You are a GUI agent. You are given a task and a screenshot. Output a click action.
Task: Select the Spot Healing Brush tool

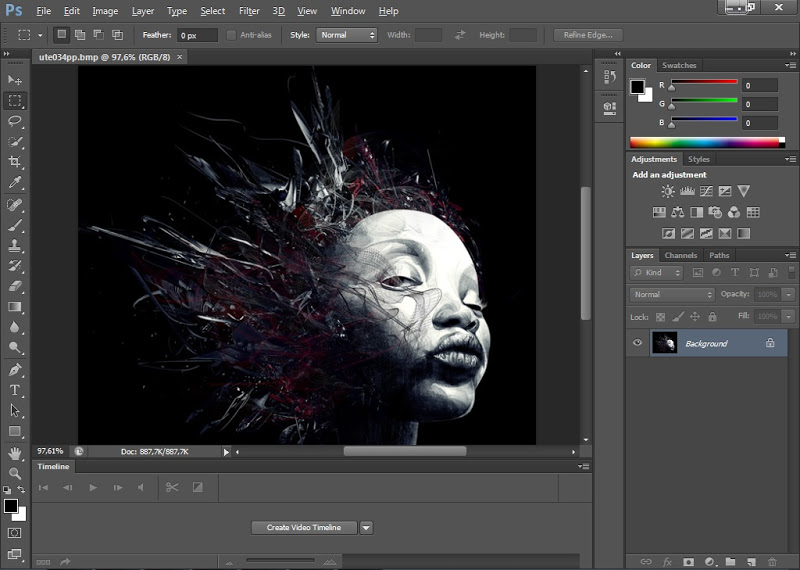point(15,205)
